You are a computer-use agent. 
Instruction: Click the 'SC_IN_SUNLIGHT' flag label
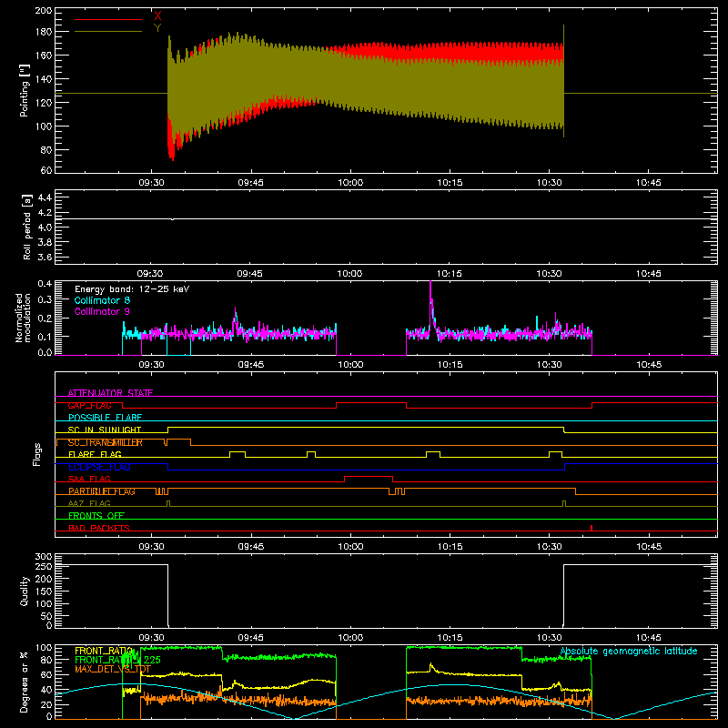point(105,430)
